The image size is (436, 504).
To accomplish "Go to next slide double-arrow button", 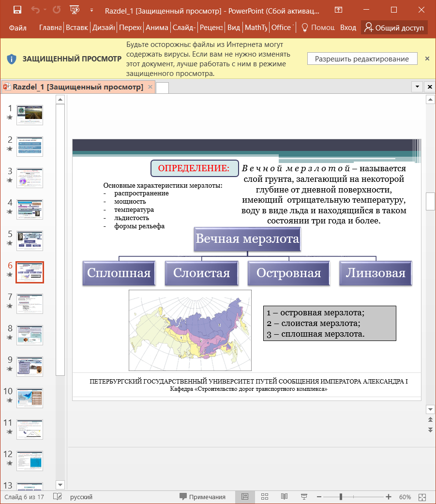I will click(x=430, y=430).
